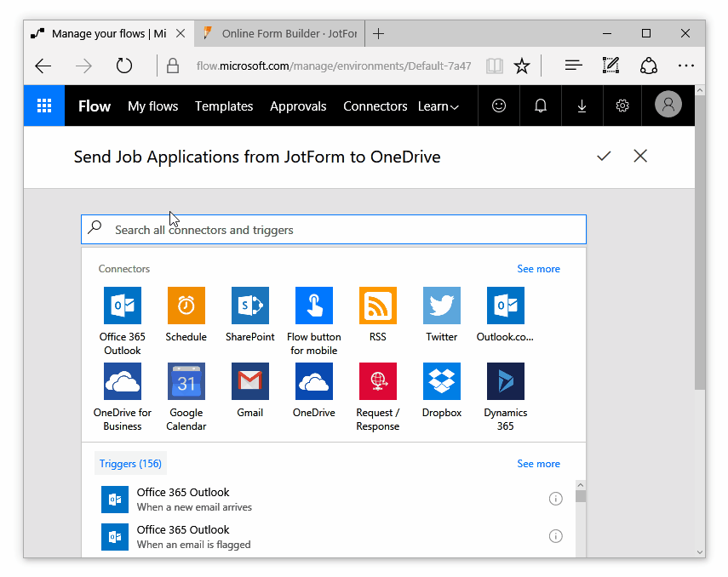Click See more link next to Triggers
This screenshot has width=728, height=577.
pos(538,464)
